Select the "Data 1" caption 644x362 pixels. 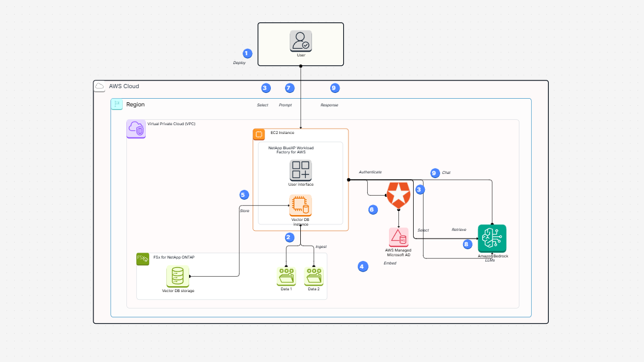click(286, 289)
